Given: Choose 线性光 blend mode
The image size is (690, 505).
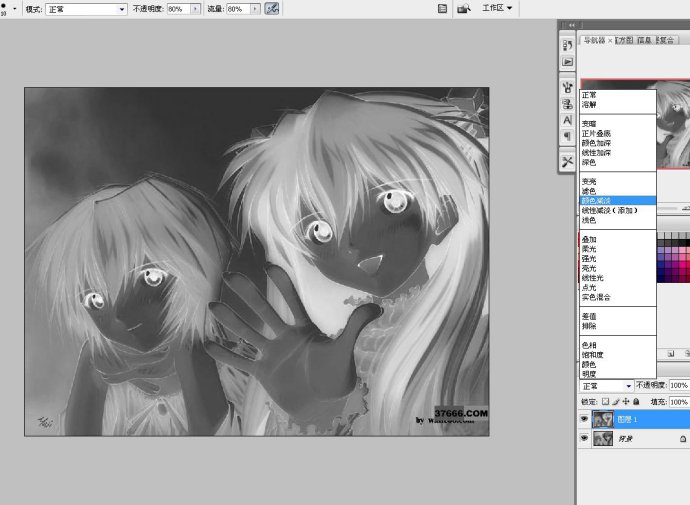Looking at the screenshot, I should (x=617, y=278).
